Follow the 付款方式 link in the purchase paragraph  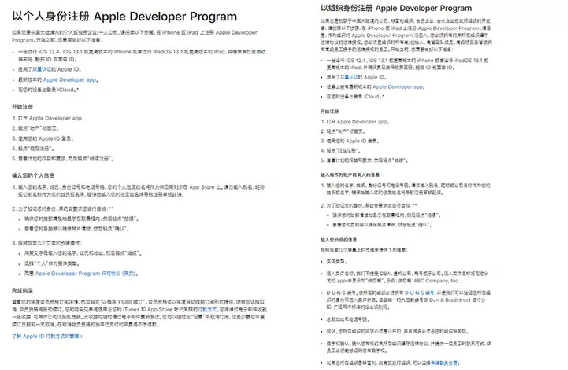point(207,309)
